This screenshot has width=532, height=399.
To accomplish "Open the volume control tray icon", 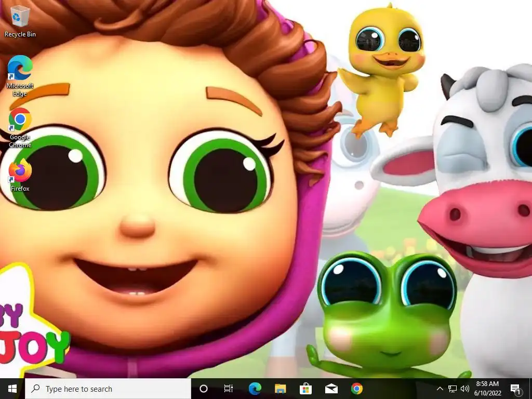I will pyautogui.click(x=465, y=389).
